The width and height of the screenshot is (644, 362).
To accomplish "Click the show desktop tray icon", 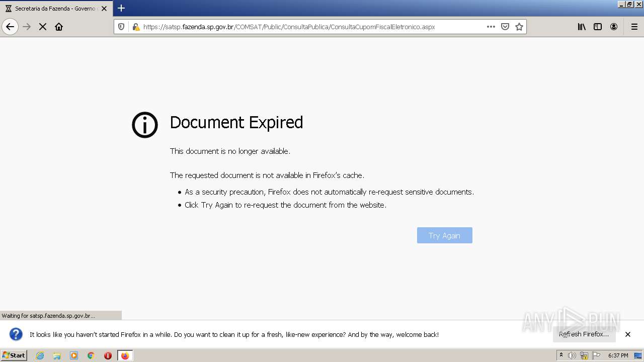I will point(638,355).
